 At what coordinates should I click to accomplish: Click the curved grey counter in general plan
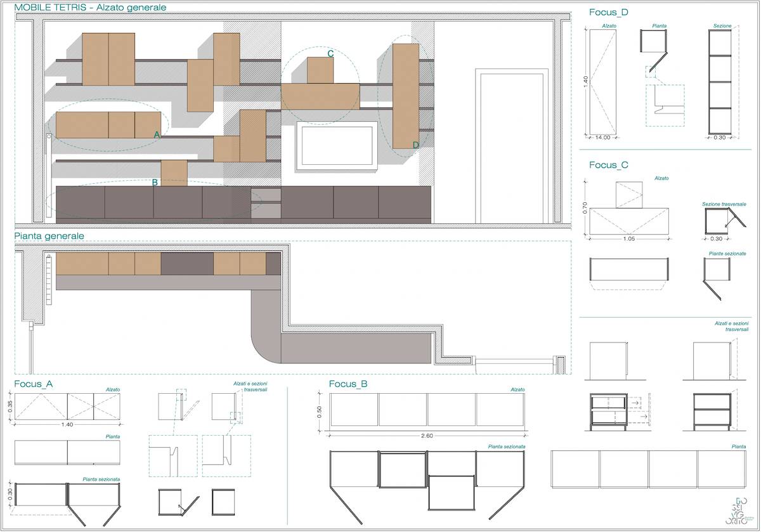pos(341,326)
